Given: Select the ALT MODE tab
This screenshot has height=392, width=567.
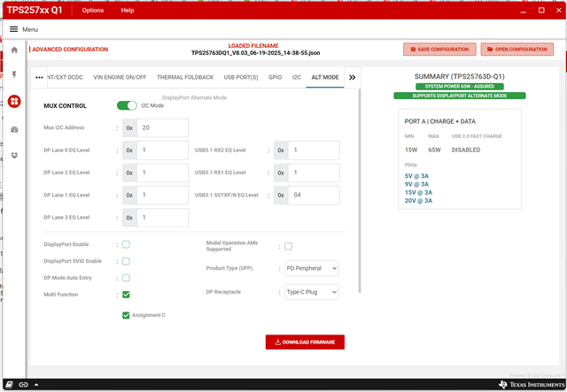Looking at the screenshot, I should click(x=325, y=77).
